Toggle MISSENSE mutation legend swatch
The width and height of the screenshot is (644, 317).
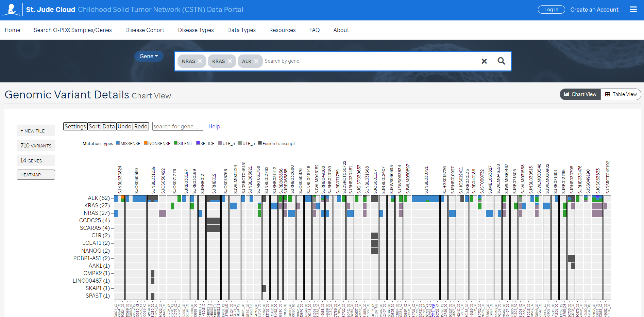click(118, 143)
